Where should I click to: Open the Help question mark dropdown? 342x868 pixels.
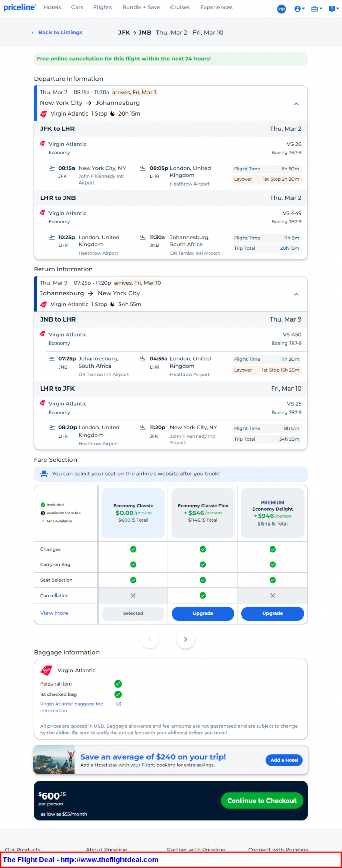[333, 9]
